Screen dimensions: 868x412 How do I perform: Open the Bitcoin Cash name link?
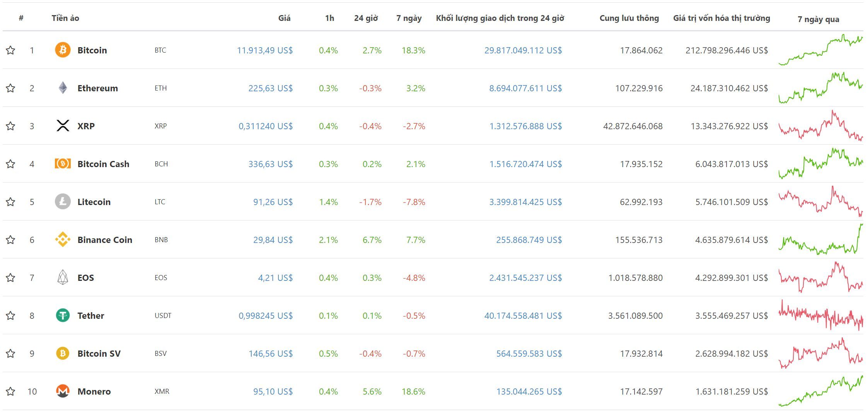click(103, 164)
